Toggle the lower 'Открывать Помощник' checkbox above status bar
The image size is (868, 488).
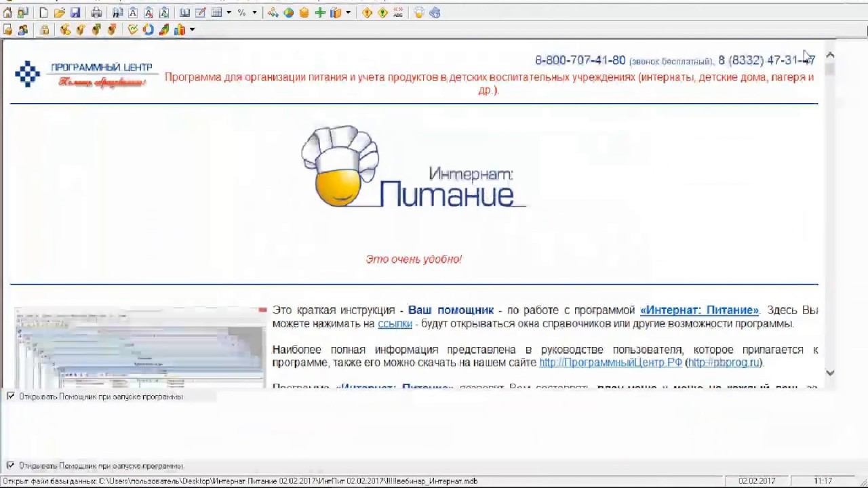(x=11, y=466)
